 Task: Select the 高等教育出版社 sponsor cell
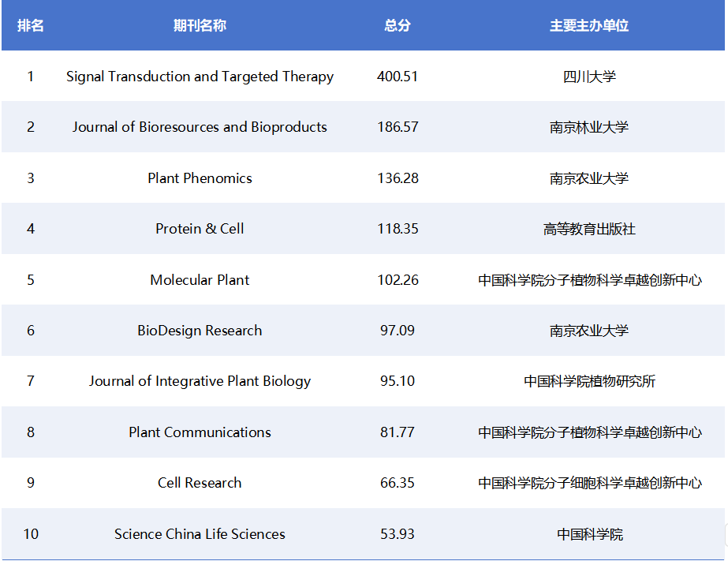pyautogui.click(x=589, y=229)
